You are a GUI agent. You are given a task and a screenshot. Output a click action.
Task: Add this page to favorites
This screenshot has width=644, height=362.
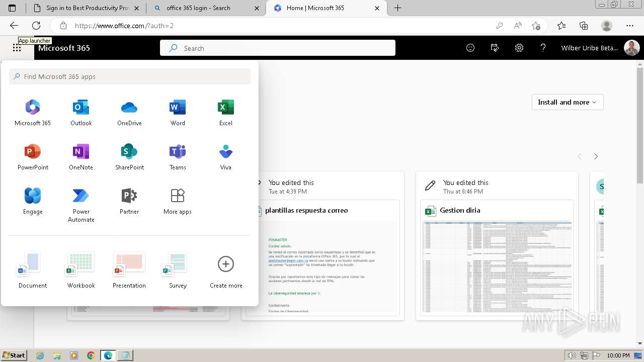pos(536,26)
